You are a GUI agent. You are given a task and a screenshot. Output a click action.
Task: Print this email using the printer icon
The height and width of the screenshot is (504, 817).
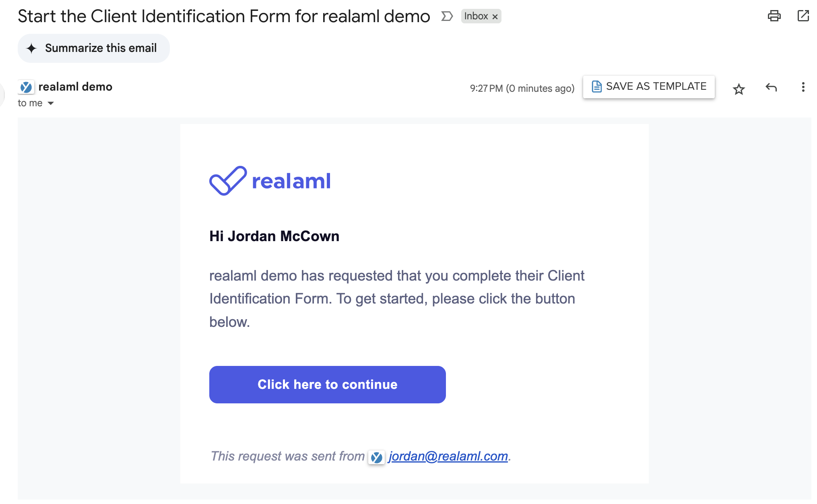[x=774, y=16]
